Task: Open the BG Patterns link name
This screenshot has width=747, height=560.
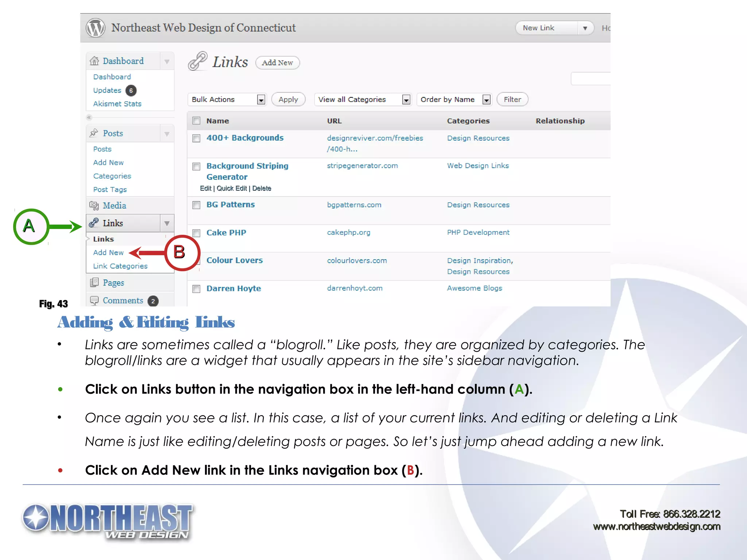Action: click(231, 205)
